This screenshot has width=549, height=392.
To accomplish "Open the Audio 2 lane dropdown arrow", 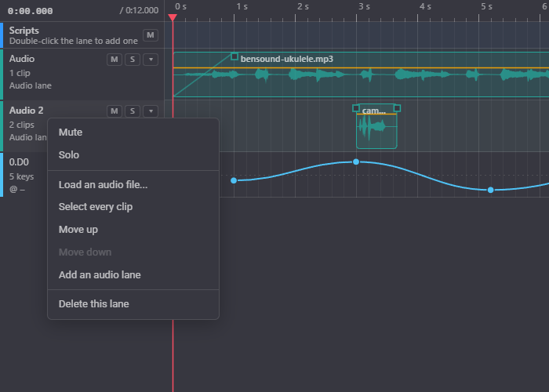I will tap(151, 111).
